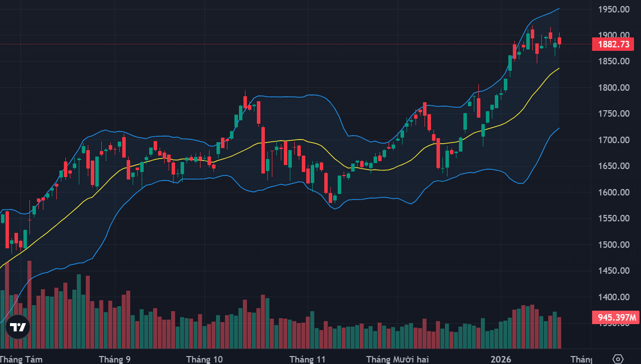
Task: Click the Tháng Tám time axis label
Action: (x=21, y=359)
